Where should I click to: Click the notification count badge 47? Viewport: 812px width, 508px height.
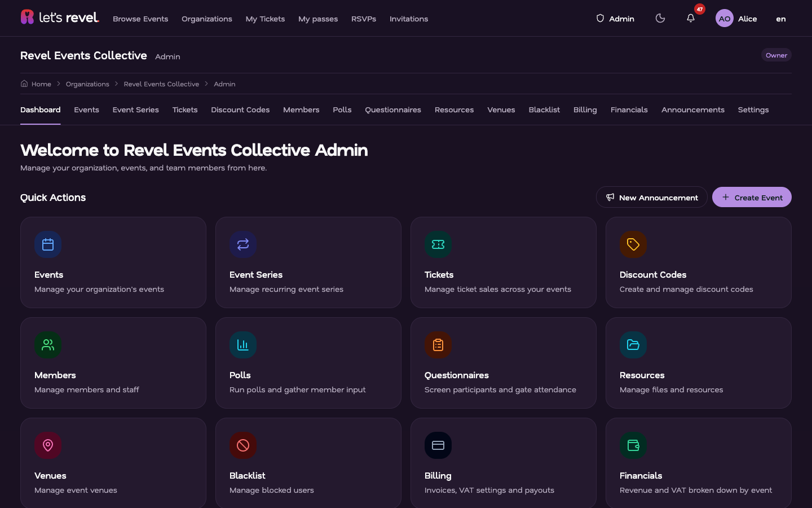point(699,9)
